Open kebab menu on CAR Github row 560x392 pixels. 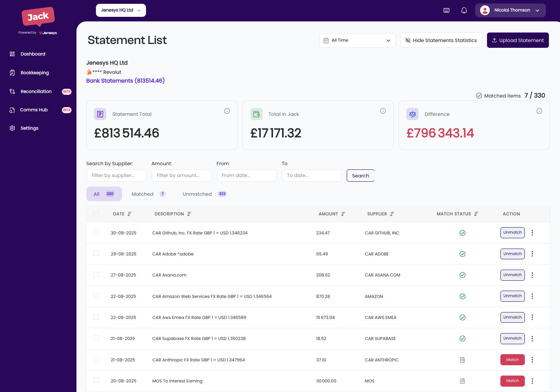coord(532,233)
